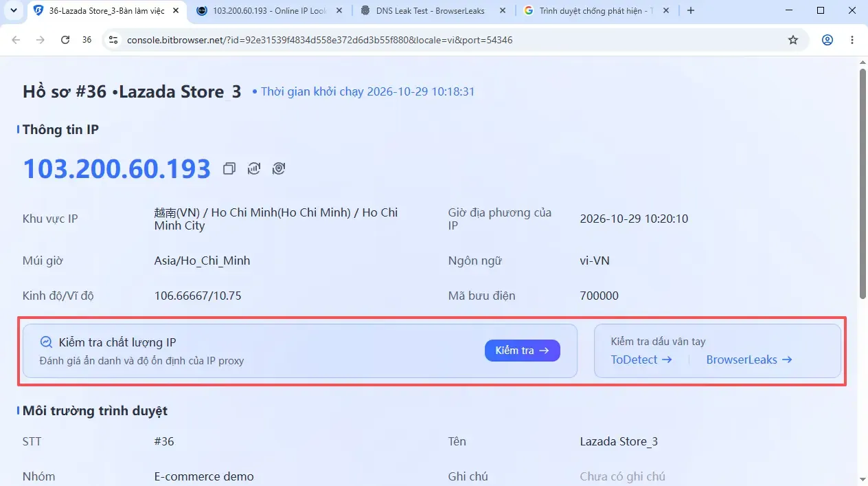Click the Kiểm tra chất lượng IP heading
Image resolution: width=868 pixels, height=486 pixels.
coord(117,342)
